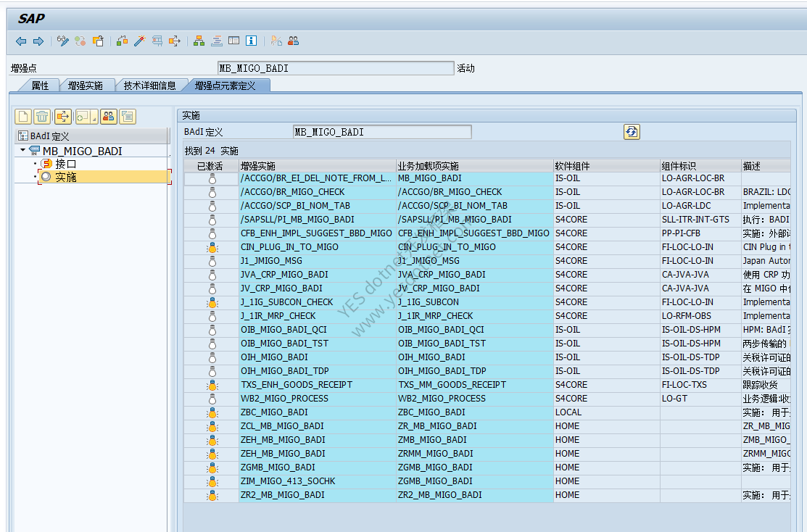
Task: Click the list-page button in tree toolbar
Action: pyautogui.click(x=128, y=117)
